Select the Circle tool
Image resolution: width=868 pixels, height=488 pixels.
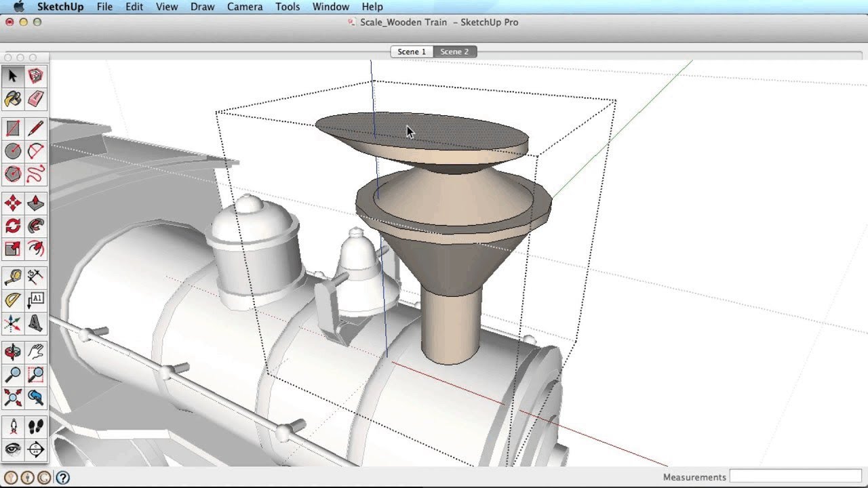click(13, 151)
